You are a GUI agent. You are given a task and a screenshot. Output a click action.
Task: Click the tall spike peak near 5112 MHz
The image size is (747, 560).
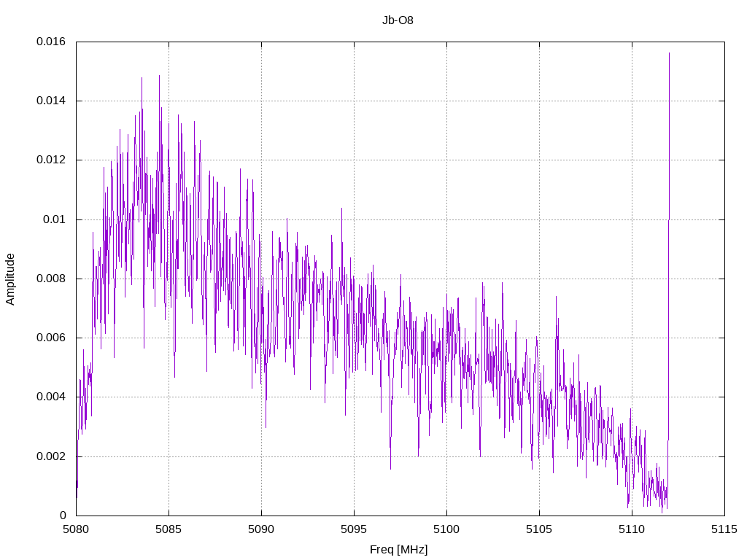coord(670,54)
